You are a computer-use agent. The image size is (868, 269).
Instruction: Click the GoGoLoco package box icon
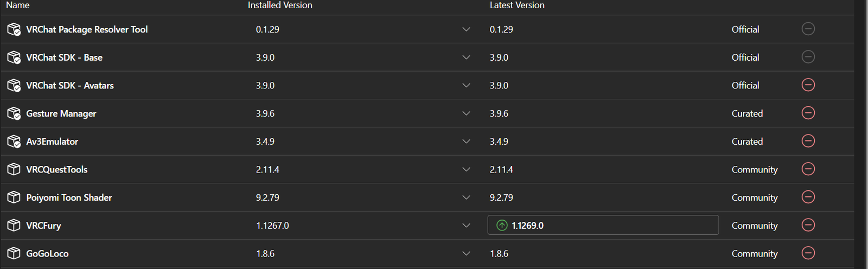(14, 253)
